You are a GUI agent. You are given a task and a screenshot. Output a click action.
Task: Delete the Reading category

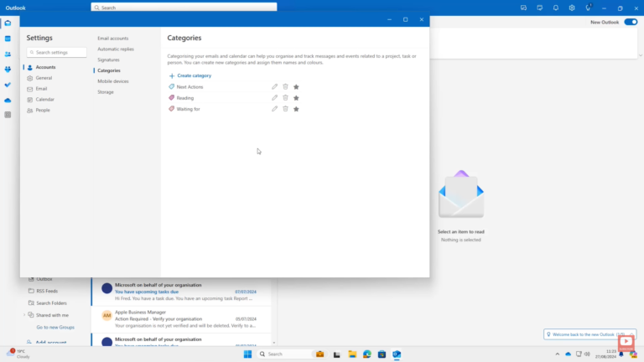[285, 98]
